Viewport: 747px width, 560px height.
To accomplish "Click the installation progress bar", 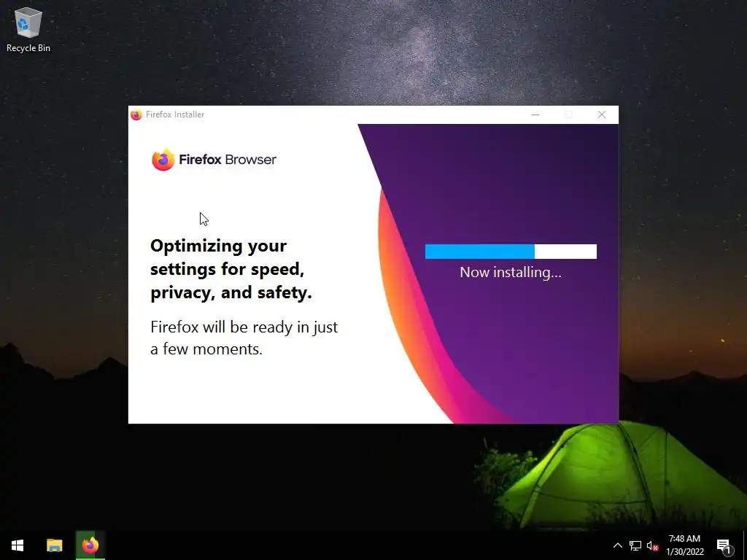I will pos(511,252).
